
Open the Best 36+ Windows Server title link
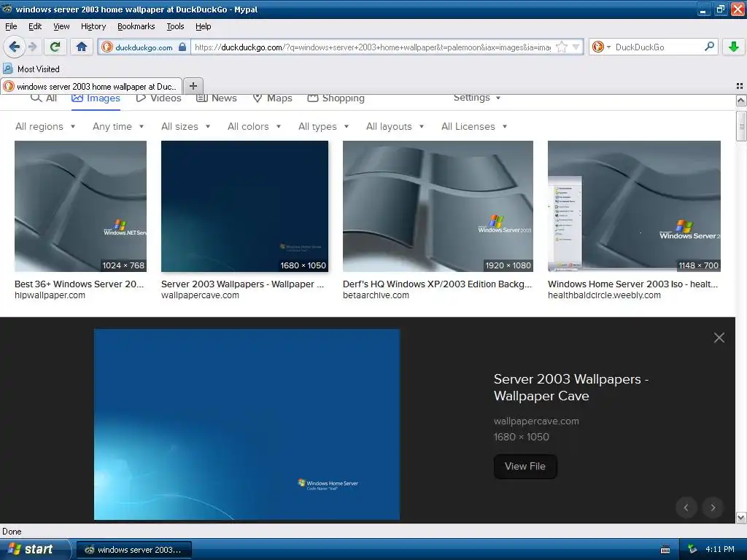point(79,284)
